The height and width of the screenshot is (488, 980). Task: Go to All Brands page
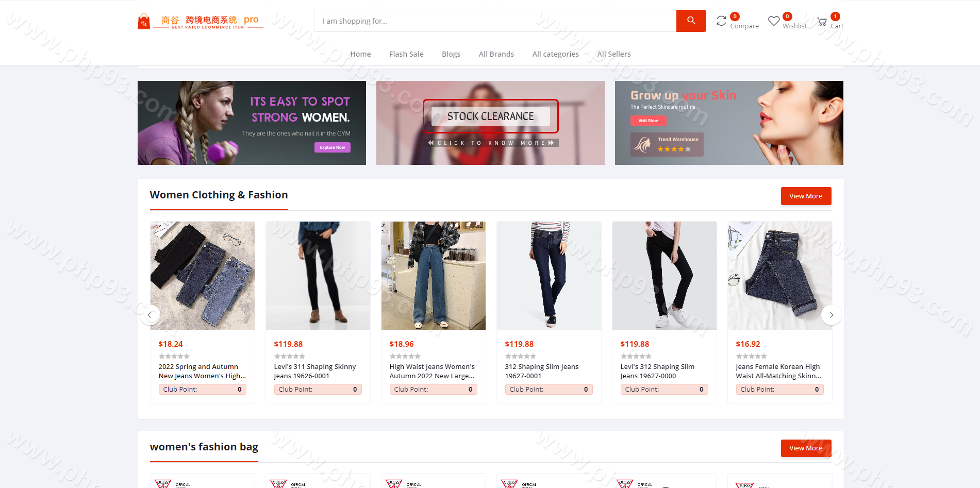pyautogui.click(x=496, y=54)
